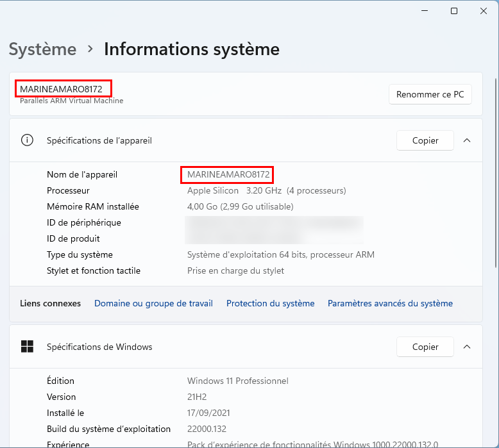
Task: Click the Renommer ce PC button
Action: [430, 94]
